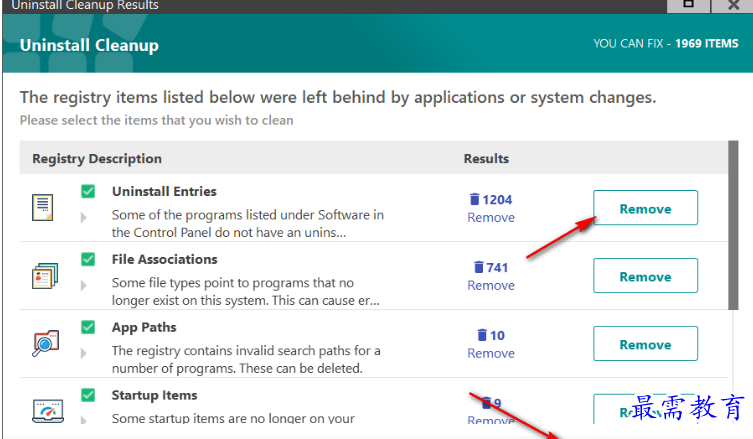This screenshot has width=753, height=439.
Task: Click the Registry Description column header
Action: click(97, 159)
